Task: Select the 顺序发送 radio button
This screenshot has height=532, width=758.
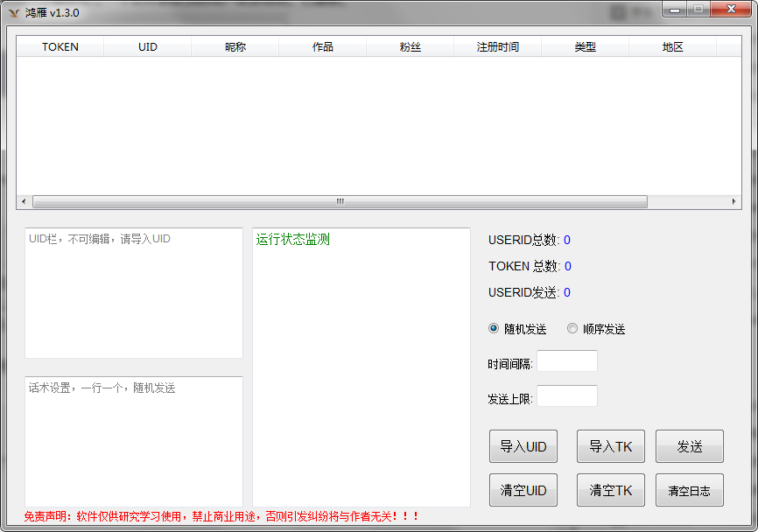Action: 572,329
